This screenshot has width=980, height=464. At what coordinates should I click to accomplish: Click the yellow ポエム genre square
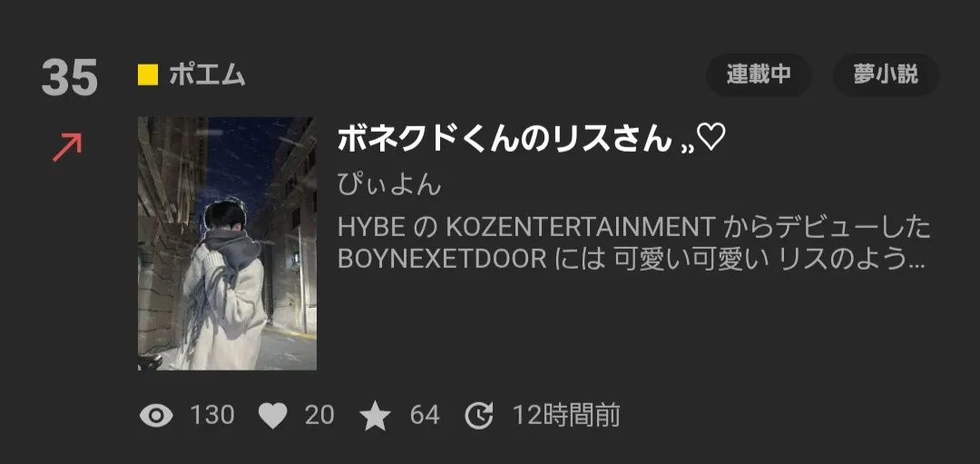click(148, 75)
